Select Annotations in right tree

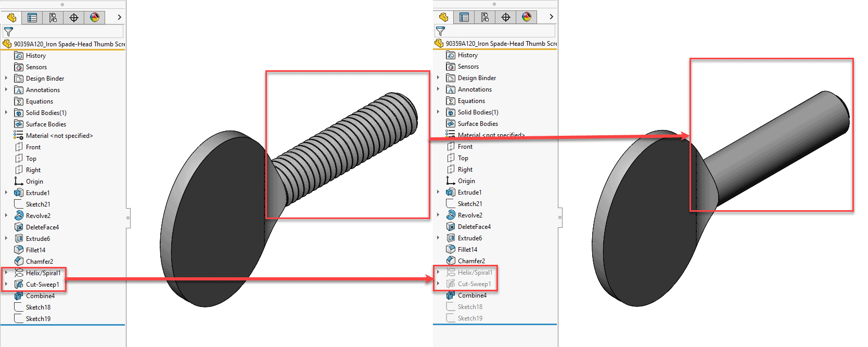coord(475,89)
